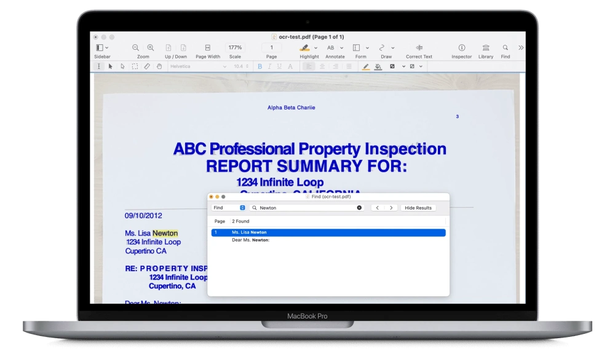Go to previous search result

[x=378, y=207]
